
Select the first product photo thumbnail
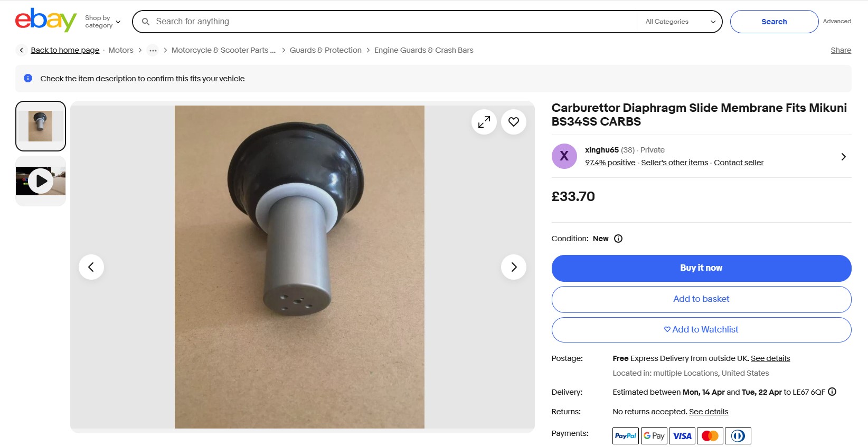[x=41, y=126]
